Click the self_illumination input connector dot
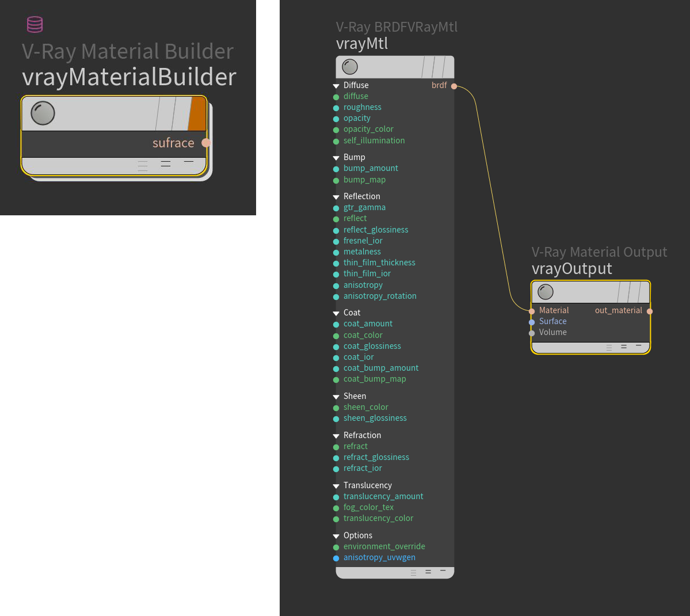The image size is (690, 616). [x=336, y=142]
